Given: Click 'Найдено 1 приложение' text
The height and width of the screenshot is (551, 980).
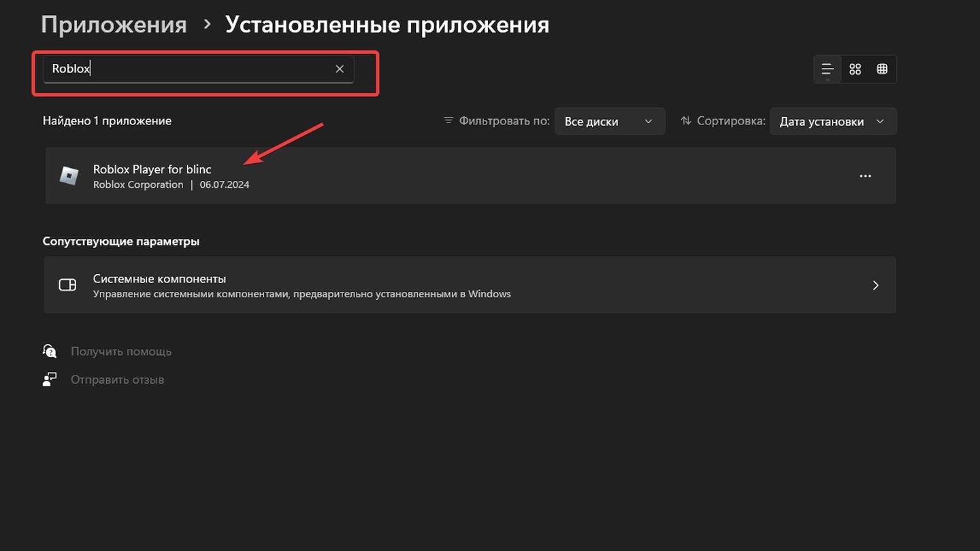Looking at the screenshot, I should [x=107, y=120].
